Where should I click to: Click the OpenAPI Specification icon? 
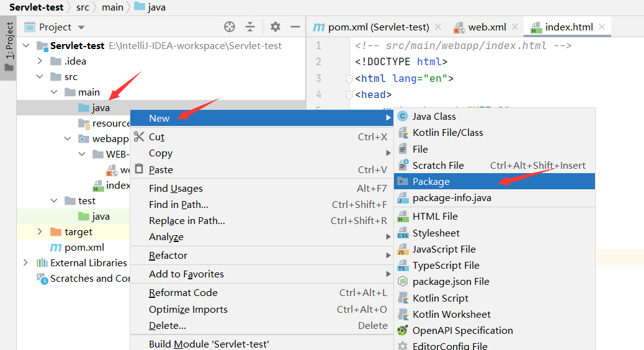(x=403, y=330)
